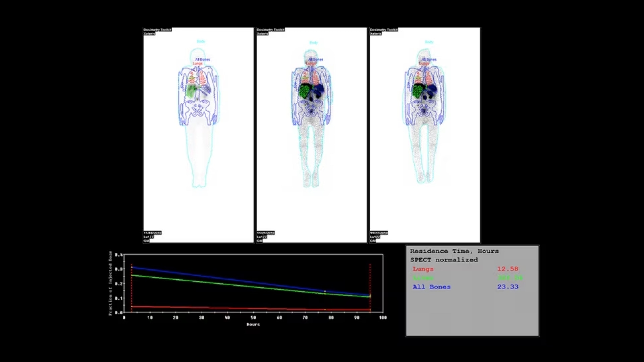Click the first whole-body scan dated 11/18/2010

(x=199, y=135)
